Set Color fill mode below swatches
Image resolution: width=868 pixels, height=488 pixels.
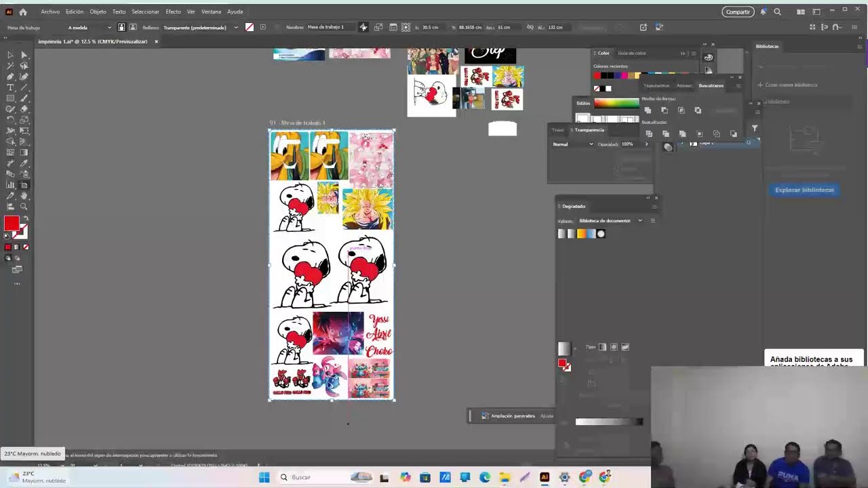[8, 247]
